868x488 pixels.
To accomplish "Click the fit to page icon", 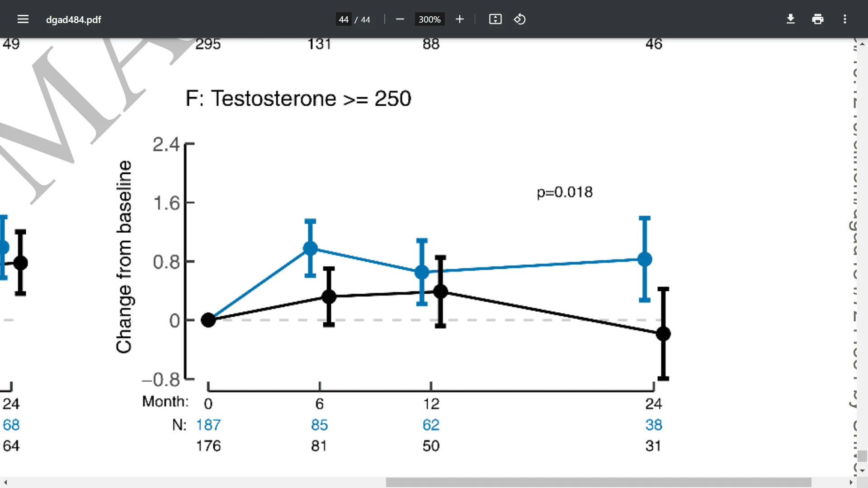I will [495, 19].
